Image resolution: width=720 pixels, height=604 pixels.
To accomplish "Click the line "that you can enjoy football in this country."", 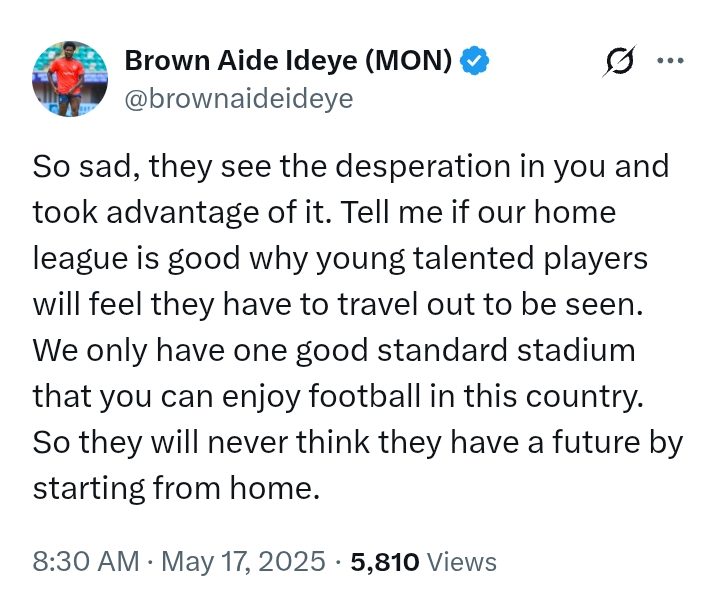I will tap(338, 396).
